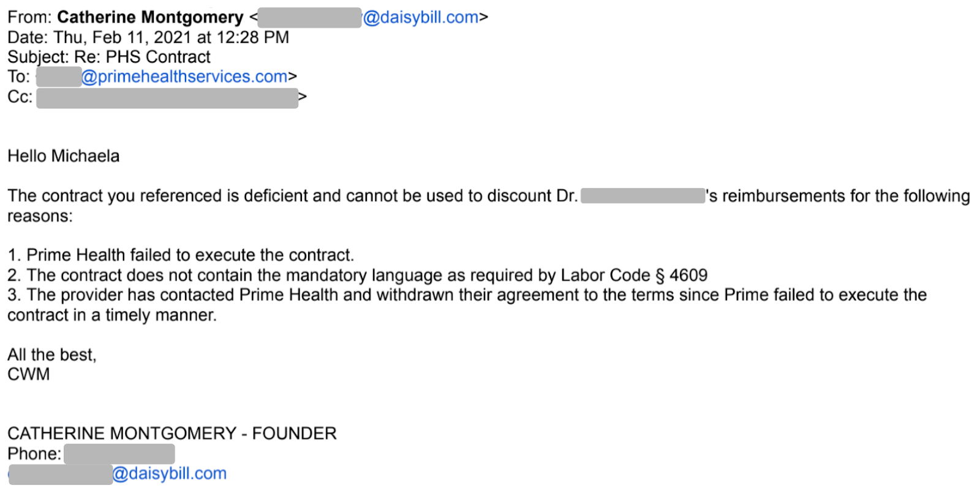
Task: Click the Cc: field label
Action: coord(20,97)
